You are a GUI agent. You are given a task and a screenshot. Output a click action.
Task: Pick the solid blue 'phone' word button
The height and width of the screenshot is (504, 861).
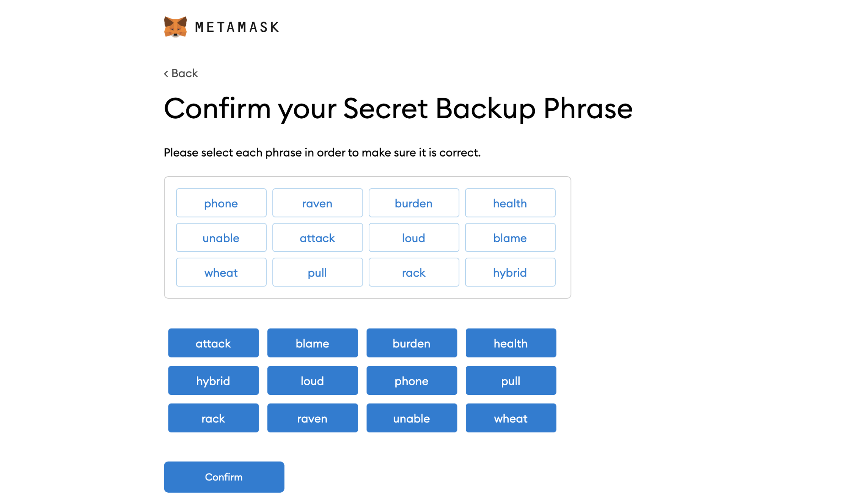(x=412, y=380)
